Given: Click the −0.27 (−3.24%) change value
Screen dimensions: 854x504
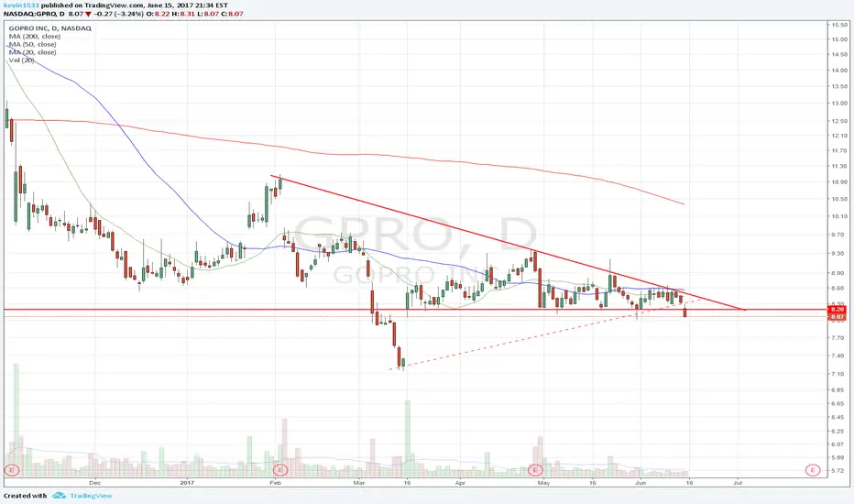Looking at the screenshot, I should [119, 14].
